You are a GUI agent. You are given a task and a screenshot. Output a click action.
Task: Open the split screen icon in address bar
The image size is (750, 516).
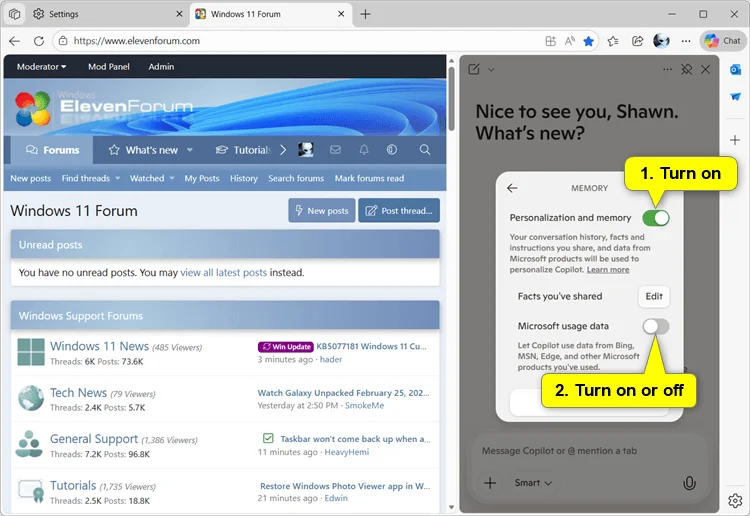(x=550, y=41)
